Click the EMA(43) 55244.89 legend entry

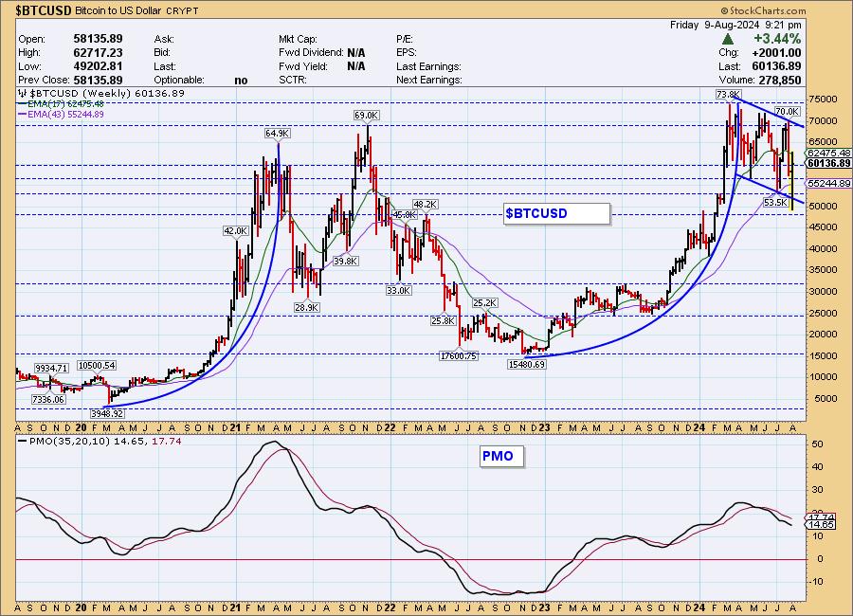61,115
